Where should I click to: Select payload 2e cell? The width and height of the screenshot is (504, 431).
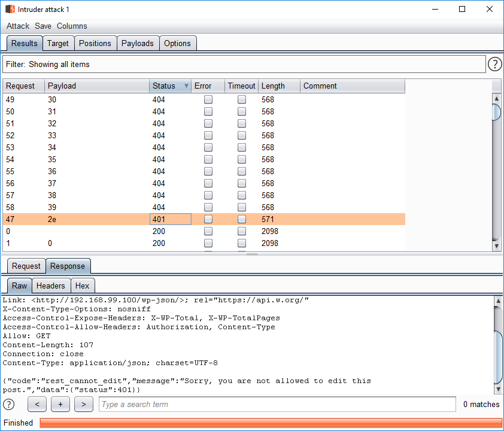tap(97, 219)
